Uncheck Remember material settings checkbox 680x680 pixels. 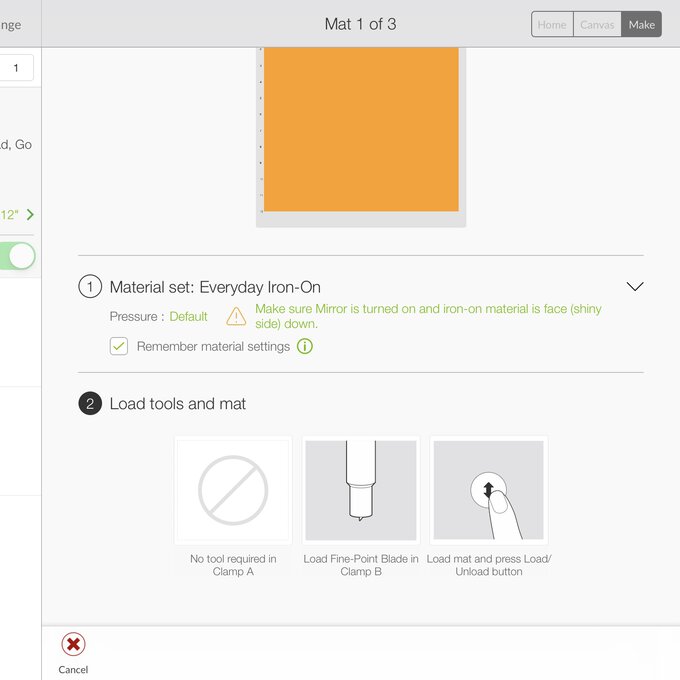tap(119, 347)
